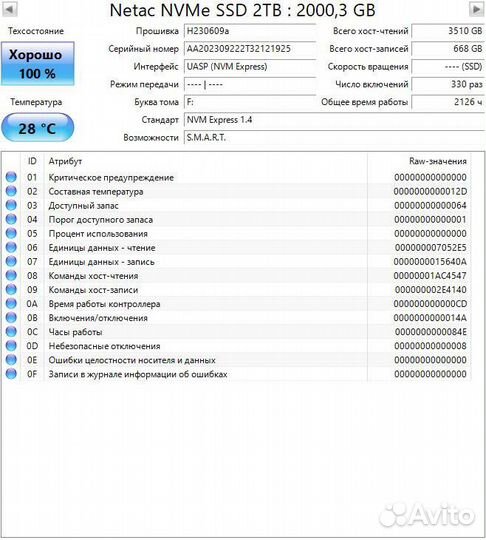Viewport: 486px width, 540px height.
Task: Select attribute Команды хост-записи
Action: (93, 290)
